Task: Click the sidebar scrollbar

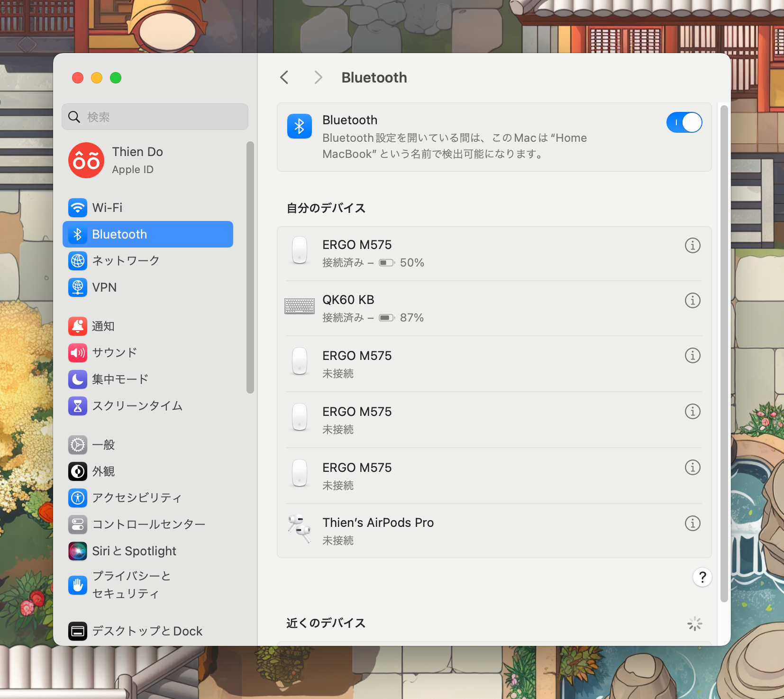Action: pos(250,267)
